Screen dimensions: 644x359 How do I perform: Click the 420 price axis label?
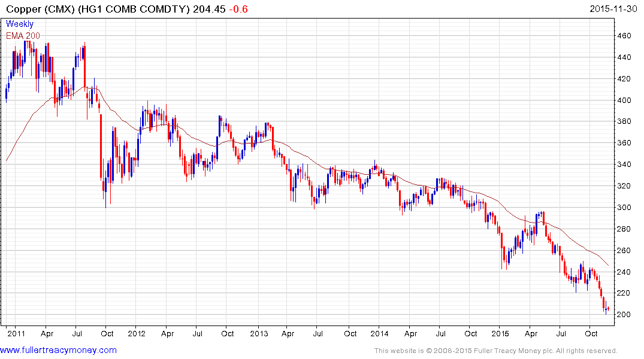pyautogui.click(x=624, y=79)
